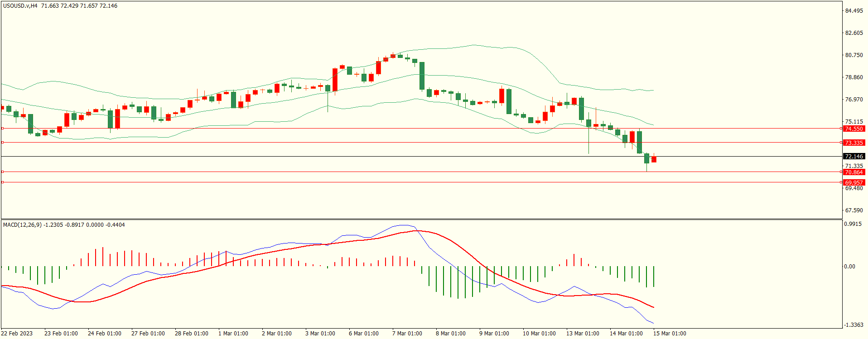Screen dimensions: 868x339
Task: Click the 73.335 price level label
Action: (x=854, y=143)
